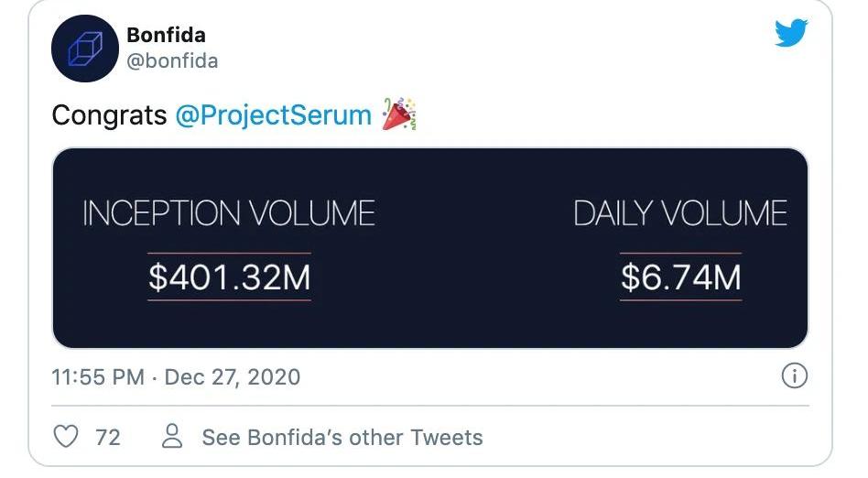Click the party popper emoji
The image size is (868, 478).
[399, 114]
